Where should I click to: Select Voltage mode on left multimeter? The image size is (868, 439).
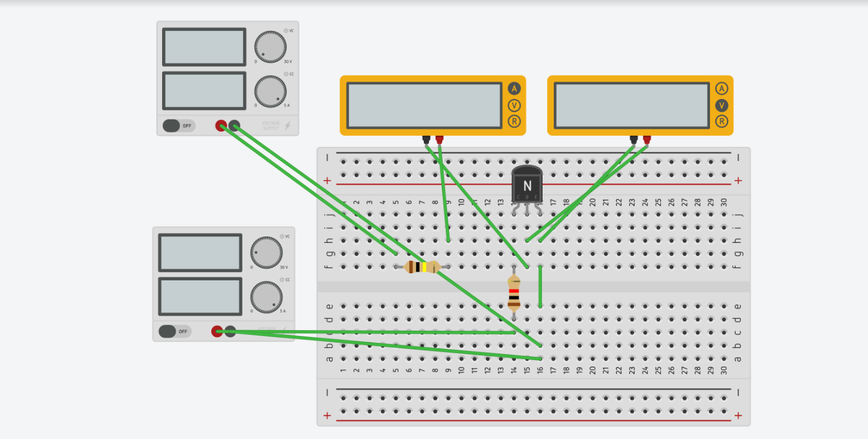click(x=514, y=106)
